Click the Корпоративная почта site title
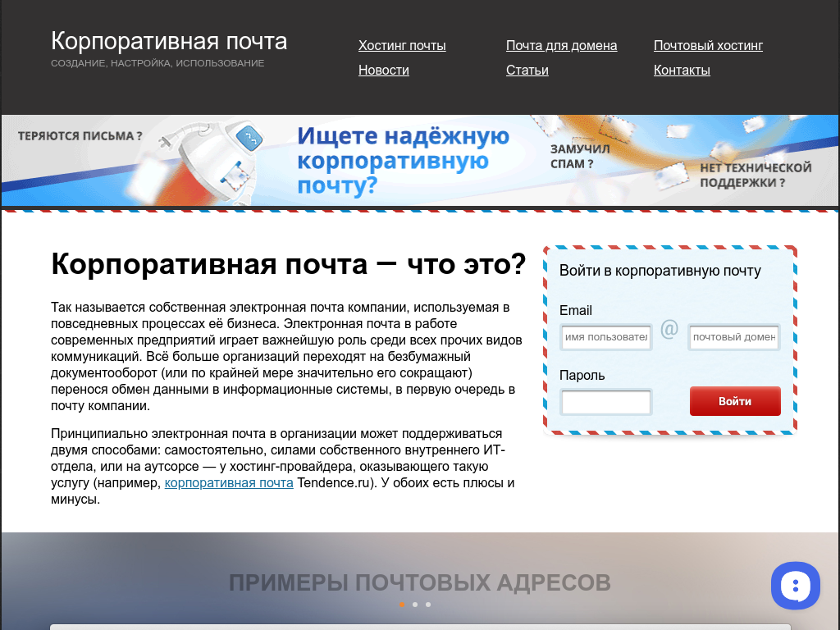Screen dimensions: 840x630 [169, 41]
